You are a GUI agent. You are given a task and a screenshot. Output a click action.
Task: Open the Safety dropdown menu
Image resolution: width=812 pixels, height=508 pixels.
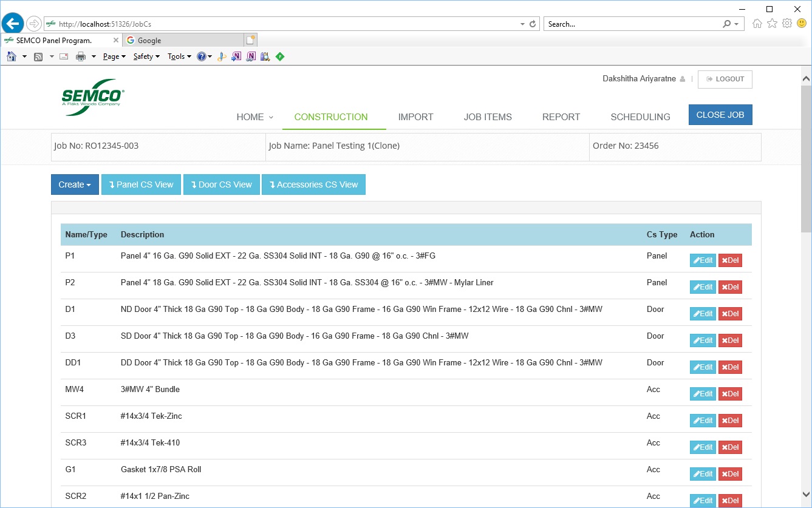[x=146, y=56]
